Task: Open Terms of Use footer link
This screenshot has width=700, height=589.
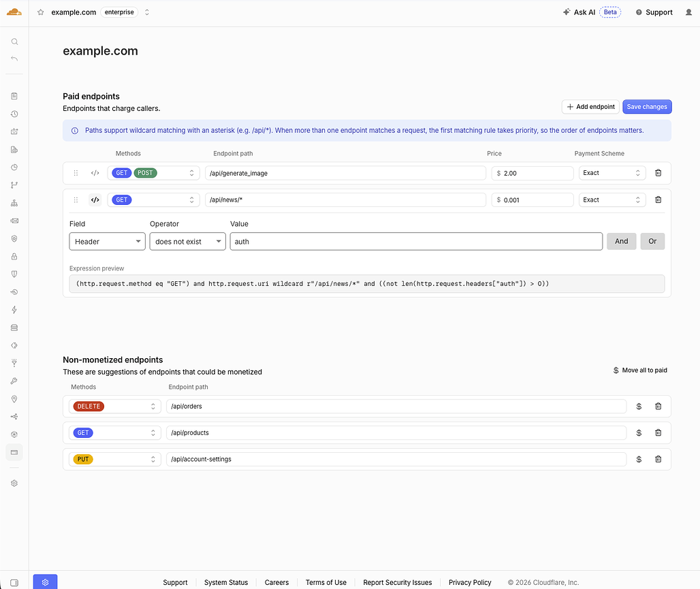Action: [326, 582]
